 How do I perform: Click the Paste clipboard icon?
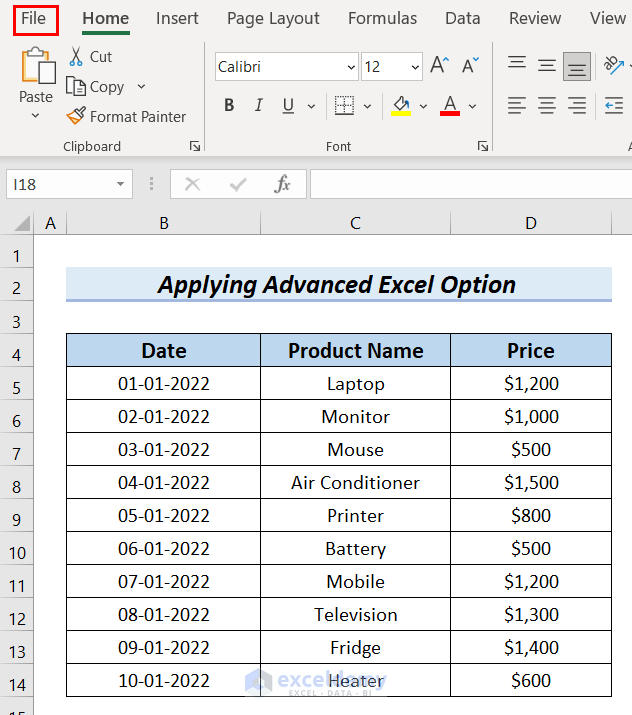pyautogui.click(x=37, y=66)
